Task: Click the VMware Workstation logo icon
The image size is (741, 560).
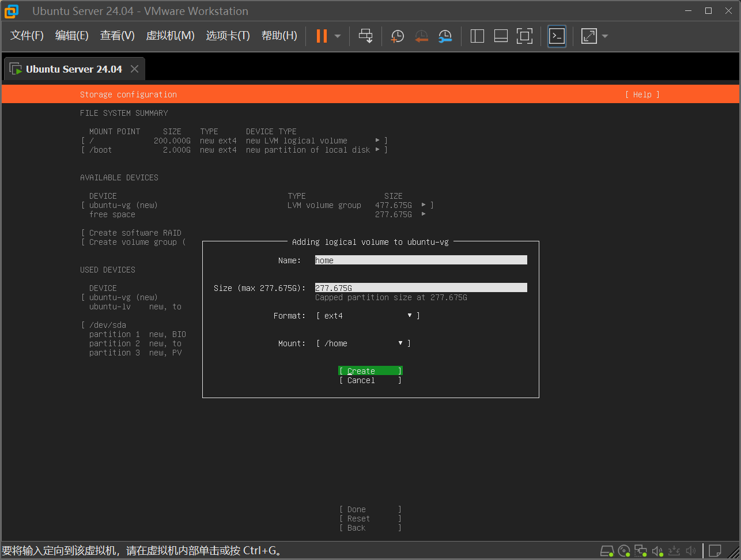Action: [11, 11]
